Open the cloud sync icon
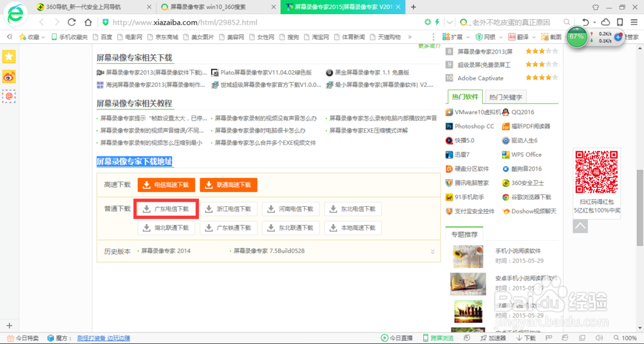644x344 pixels. [606, 22]
